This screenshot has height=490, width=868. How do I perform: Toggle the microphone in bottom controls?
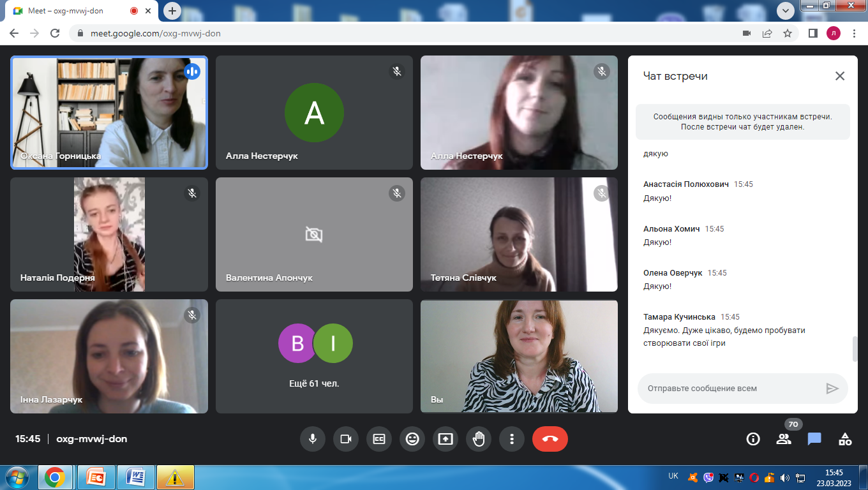313,439
